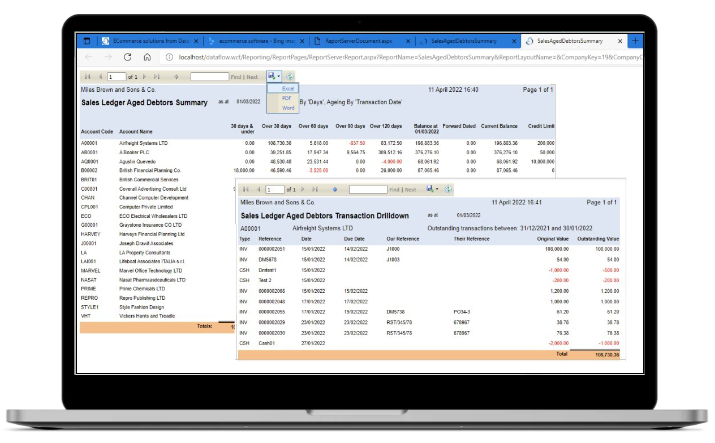
Task: Close the ecommerce software Bing tab
Action: [x=303, y=41]
